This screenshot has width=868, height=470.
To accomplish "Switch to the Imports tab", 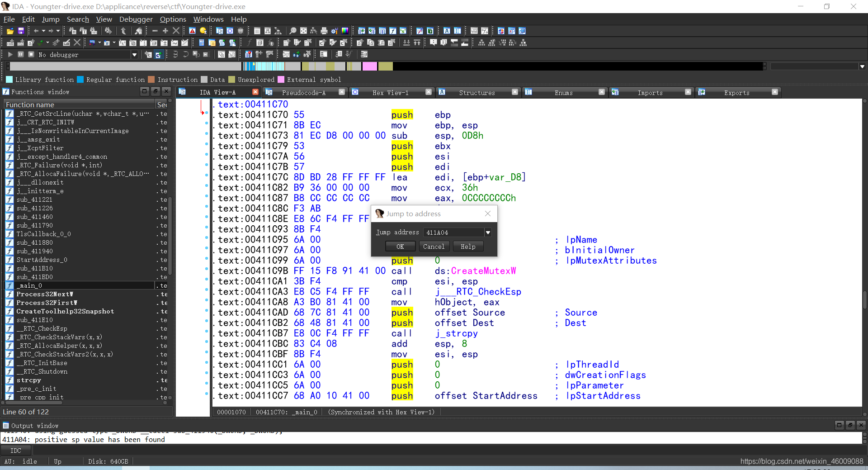I will [650, 93].
